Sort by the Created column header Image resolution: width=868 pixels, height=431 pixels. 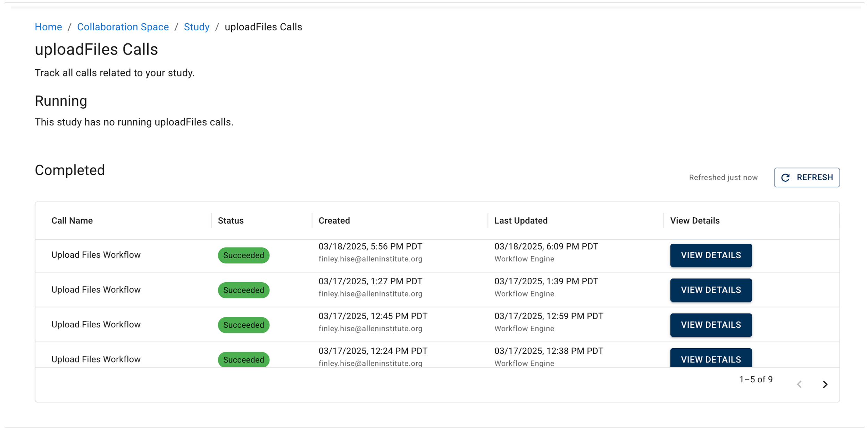(x=334, y=221)
